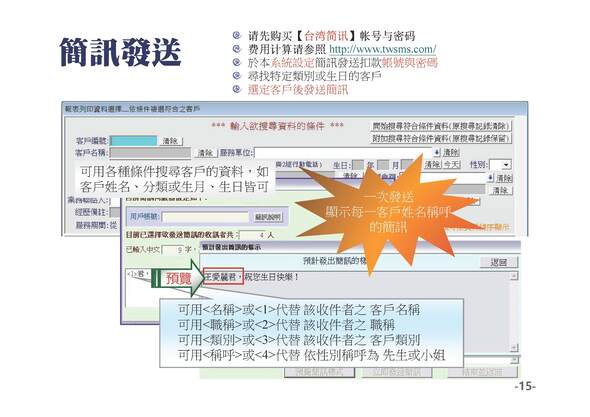The image size is (590, 417).
Task: Click 清除 next to 客戶名稱 field
Action: tap(206, 153)
